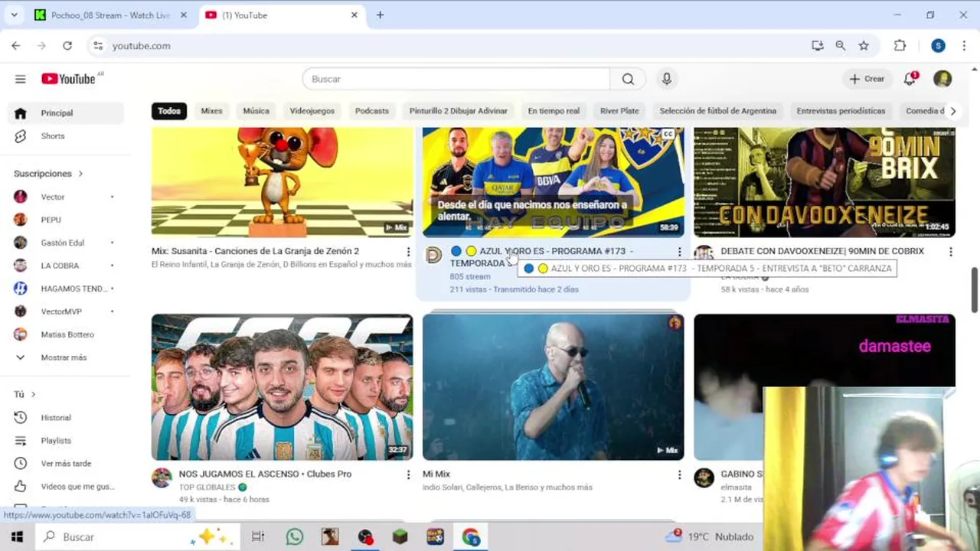980x551 pixels.
Task: Select the River Plate filter chip
Action: [619, 111]
